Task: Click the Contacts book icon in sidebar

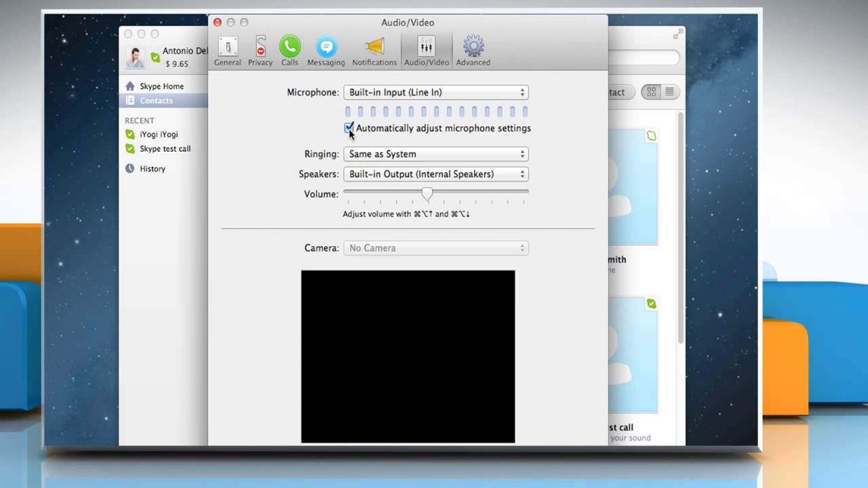Action: [130, 100]
